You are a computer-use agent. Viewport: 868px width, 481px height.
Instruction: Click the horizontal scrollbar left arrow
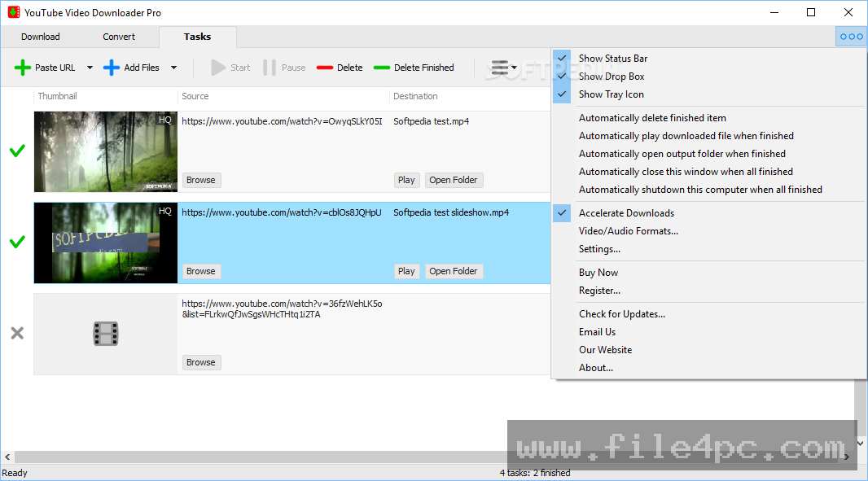point(7,457)
